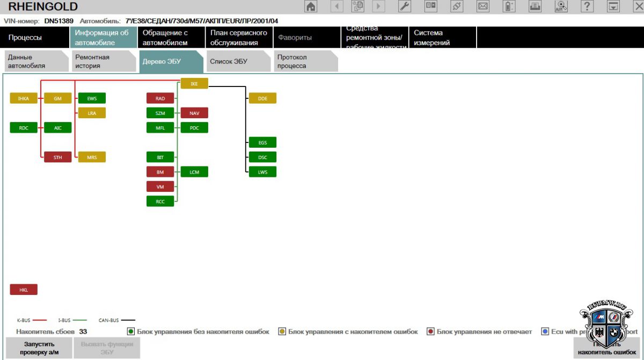Open the connection plug icon
This screenshot has width=644, height=360.
(457, 6)
